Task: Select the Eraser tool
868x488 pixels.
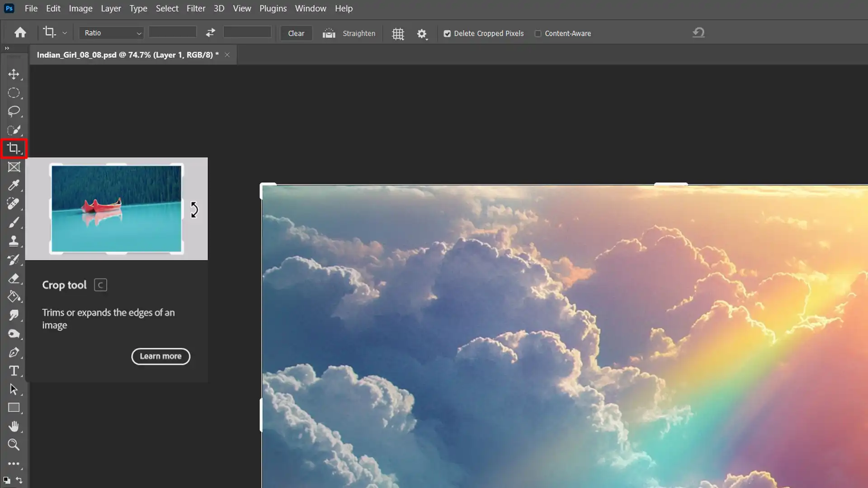Action: click(x=14, y=278)
